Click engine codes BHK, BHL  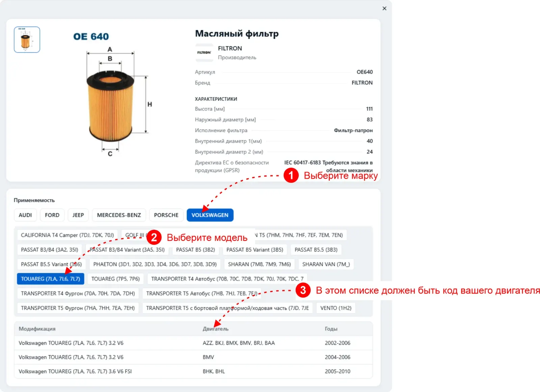pyautogui.click(x=214, y=371)
